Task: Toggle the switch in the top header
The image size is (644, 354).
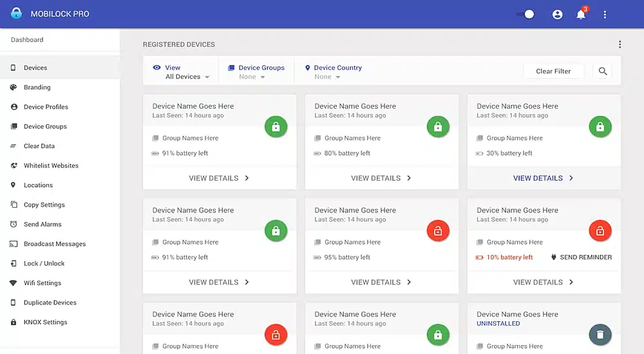Action: (x=526, y=14)
